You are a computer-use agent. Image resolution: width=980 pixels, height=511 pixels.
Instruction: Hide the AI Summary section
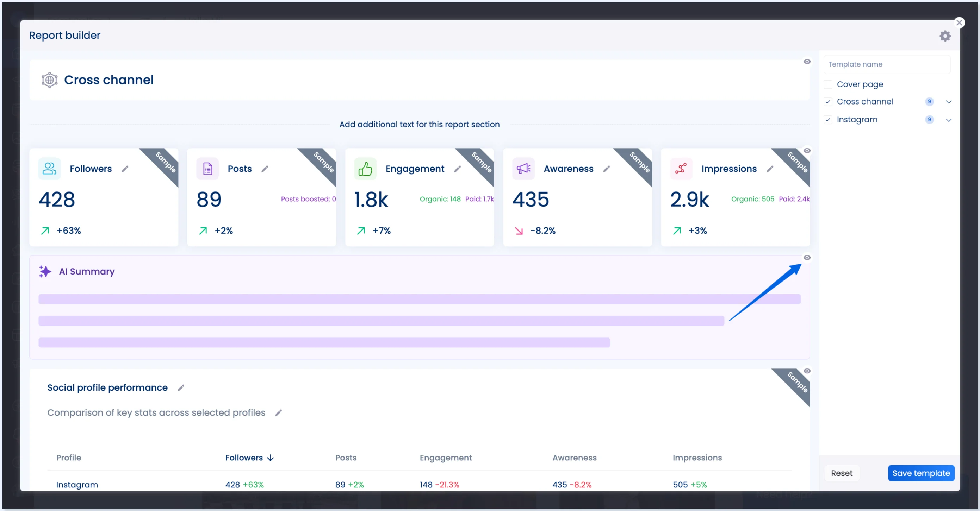coord(807,258)
